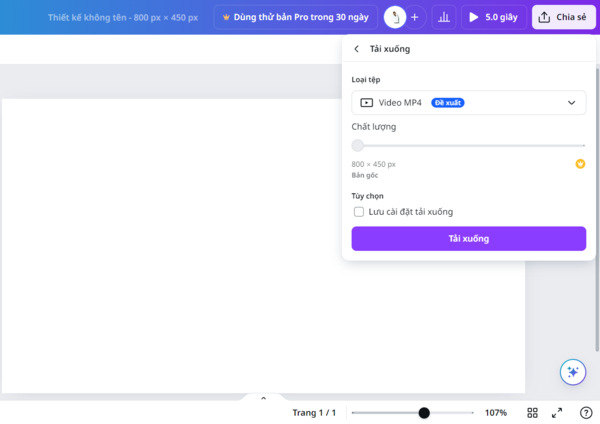Tick the Lưu cài đặt tải xuống checkbox
The width and height of the screenshot is (600, 424).
coord(359,212)
